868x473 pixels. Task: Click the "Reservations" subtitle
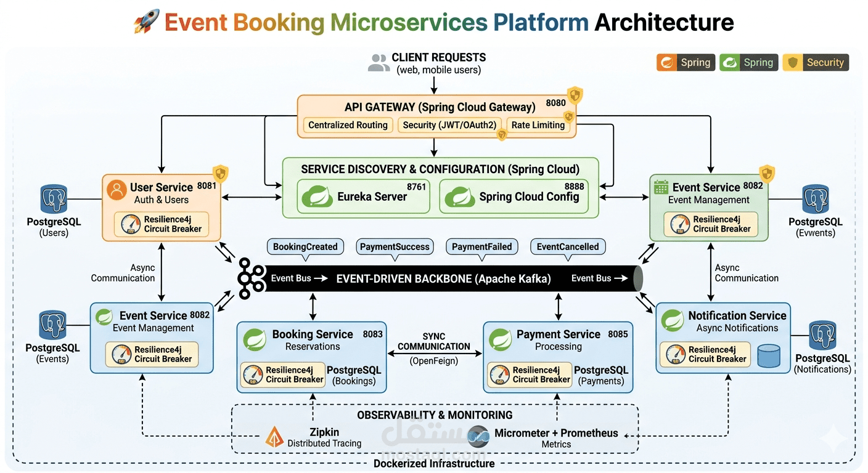[x=313, y=347]
